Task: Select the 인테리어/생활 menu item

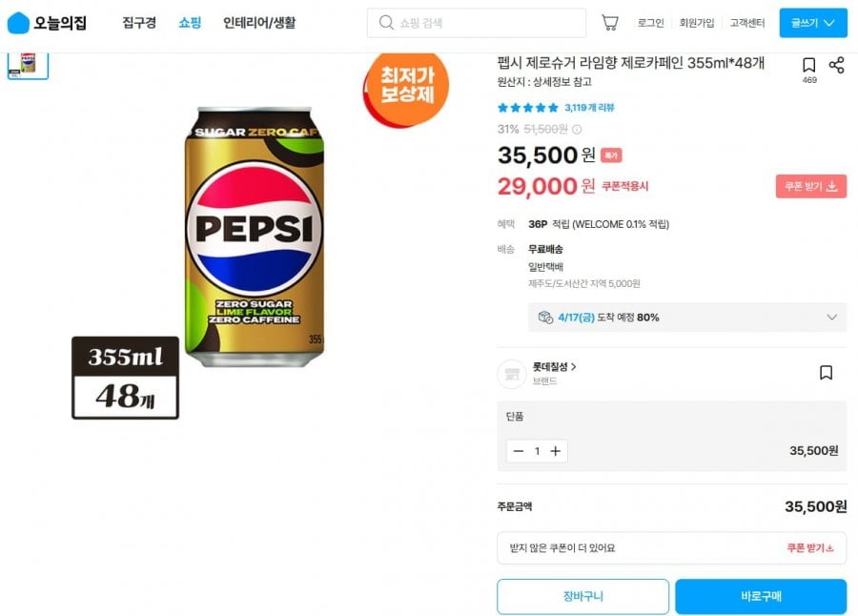Action: (x=256, y=22)
